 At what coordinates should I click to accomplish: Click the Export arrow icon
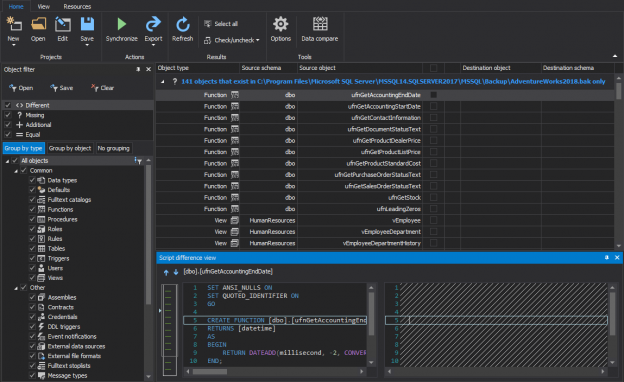click(x=153, y=24)
